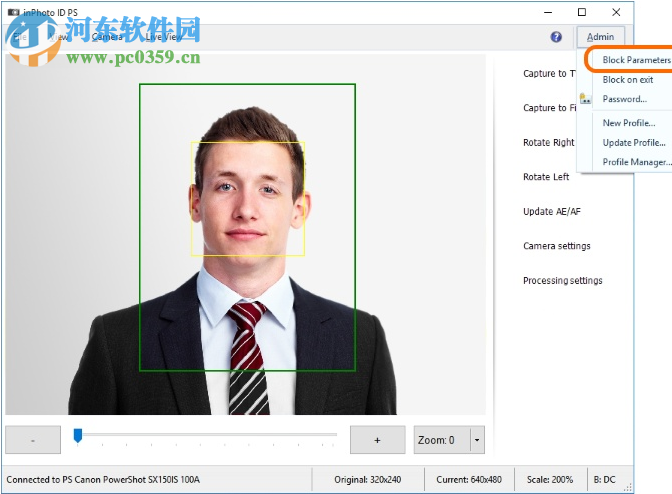Choose New Profile... menu entry
This screenshot has height=494, width=672.
point(629,123)
